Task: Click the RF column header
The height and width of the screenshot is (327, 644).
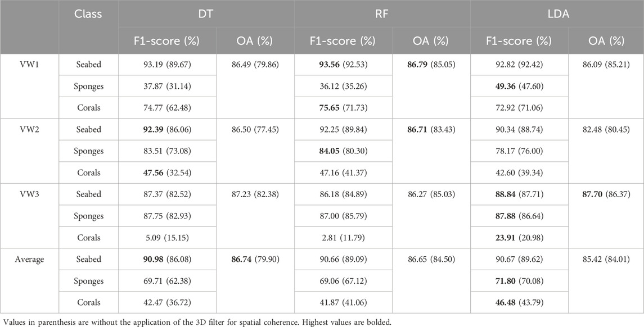Action: pos(382,13)
